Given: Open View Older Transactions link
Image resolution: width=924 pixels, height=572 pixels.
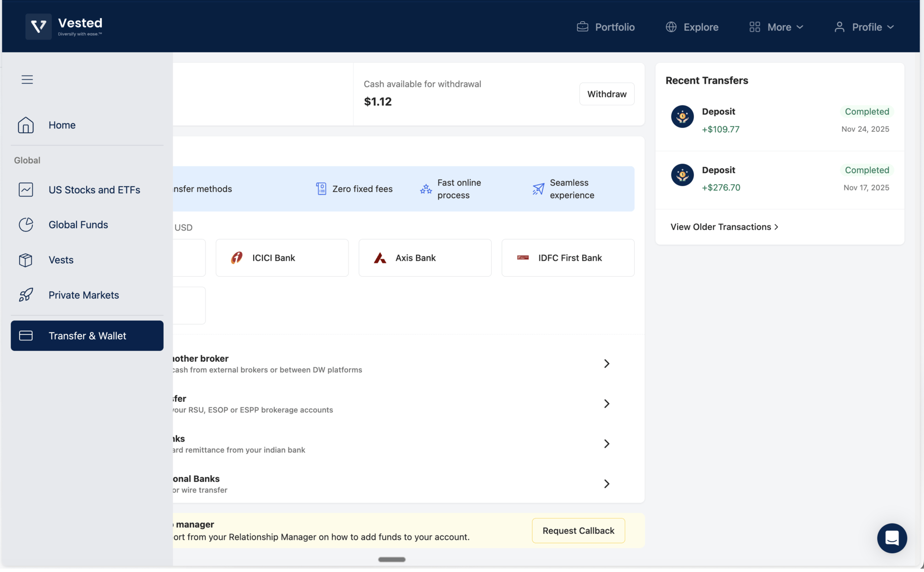Looking at the screenshot, I should coord(724,227).
